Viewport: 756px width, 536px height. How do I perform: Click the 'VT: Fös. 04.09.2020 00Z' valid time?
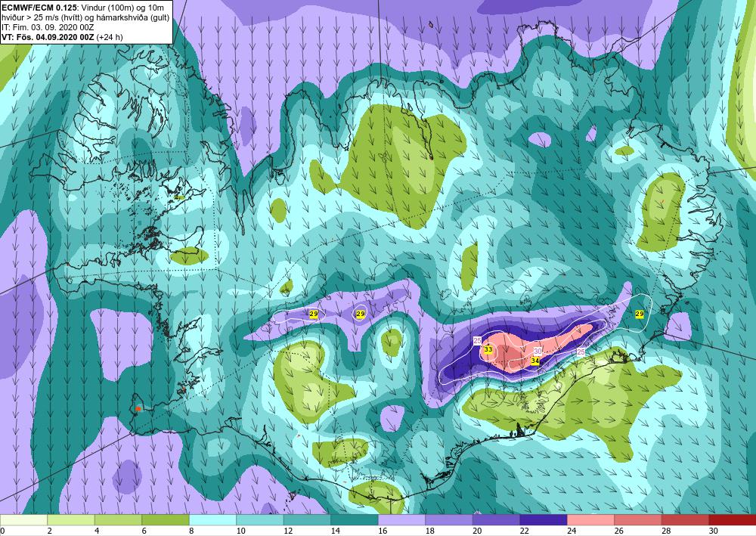[x=48, y=37]
